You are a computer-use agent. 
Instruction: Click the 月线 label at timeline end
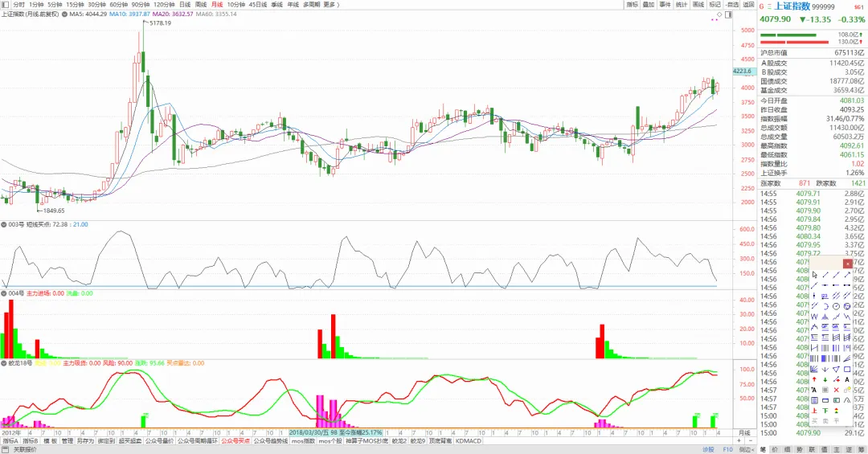744,432
